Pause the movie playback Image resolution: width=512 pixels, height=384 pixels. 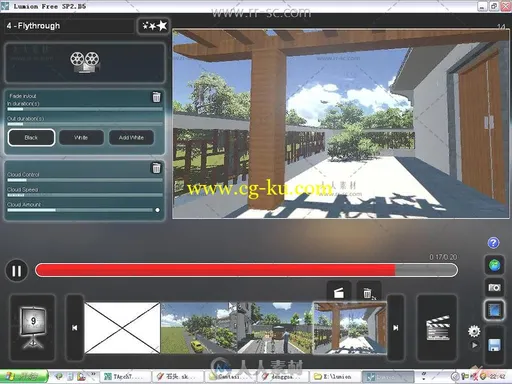(16, 271)
